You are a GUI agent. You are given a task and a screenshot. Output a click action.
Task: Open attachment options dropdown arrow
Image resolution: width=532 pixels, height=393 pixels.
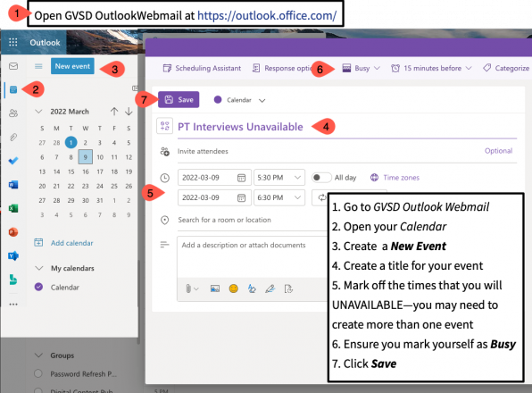[x=196, y=288]
